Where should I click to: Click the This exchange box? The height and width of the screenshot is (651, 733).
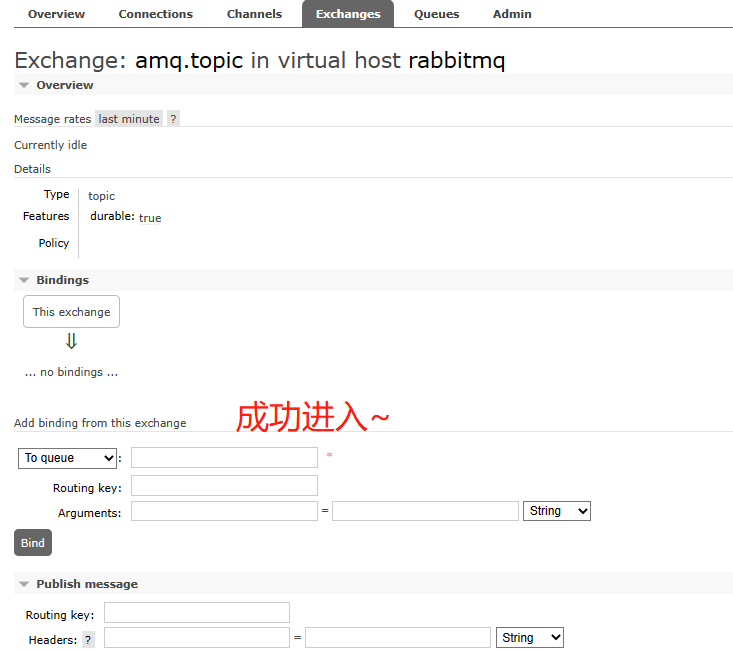click(x=71, y=312)
